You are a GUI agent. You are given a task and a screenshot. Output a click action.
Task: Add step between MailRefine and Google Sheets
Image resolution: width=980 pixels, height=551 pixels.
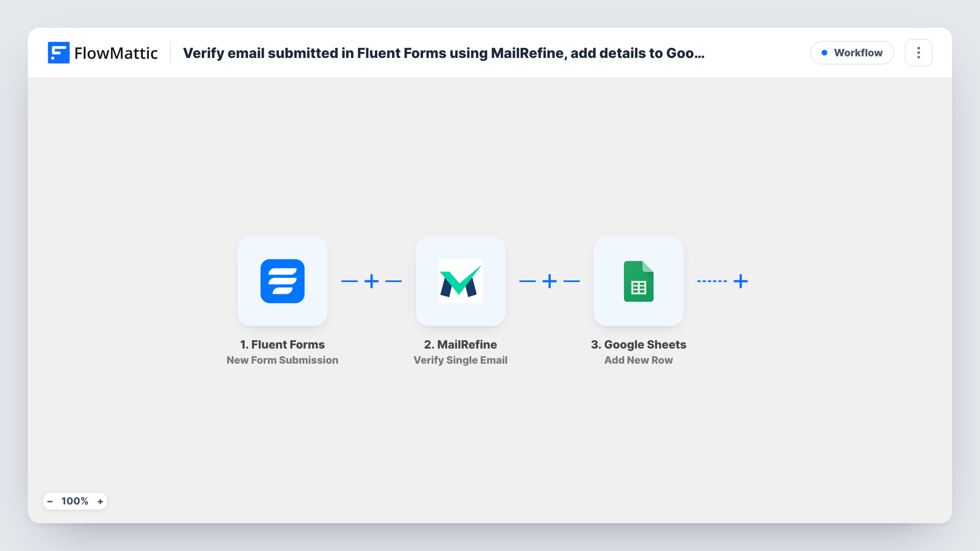(x=549, y=281)
